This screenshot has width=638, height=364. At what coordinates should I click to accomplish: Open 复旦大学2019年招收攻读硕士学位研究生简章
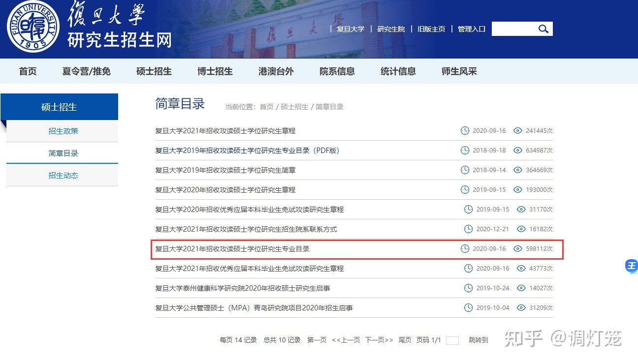click(225, 170)
